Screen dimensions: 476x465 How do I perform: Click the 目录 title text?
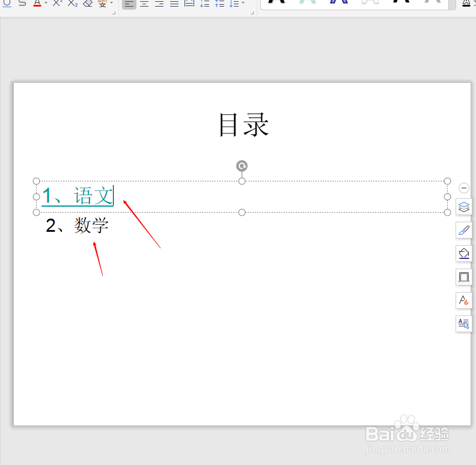click(x=243, y=125)
